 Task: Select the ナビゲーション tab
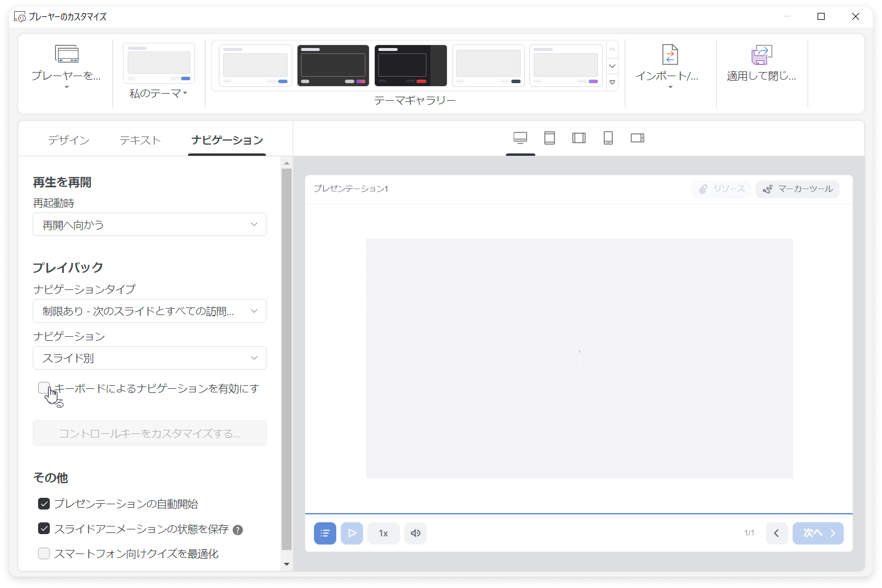(x=227, y=140)
